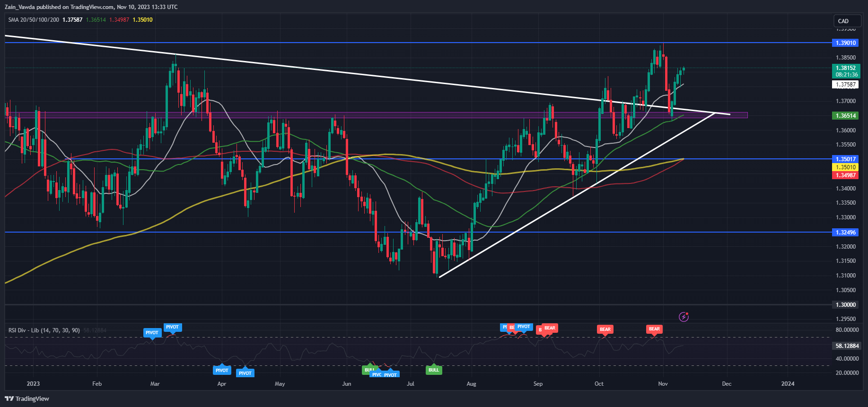Click the green 1.36514 price axis label

tap(846, 115)
